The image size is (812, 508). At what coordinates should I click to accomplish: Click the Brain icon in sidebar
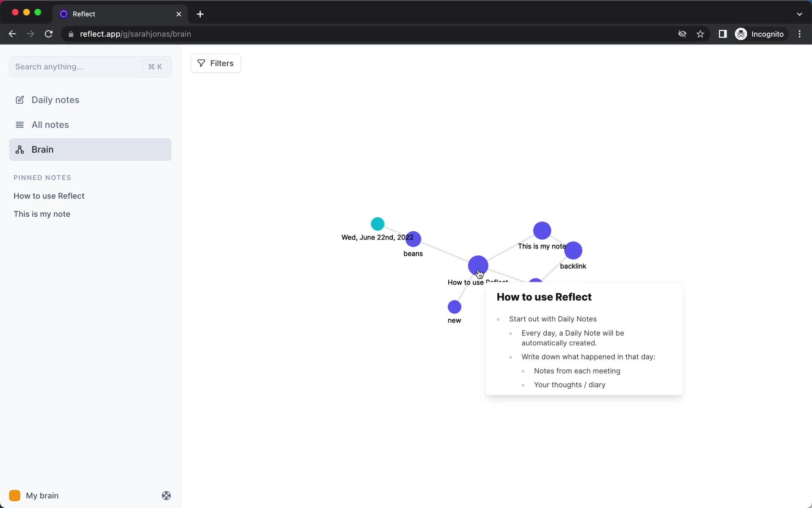[x=19, y=149]
